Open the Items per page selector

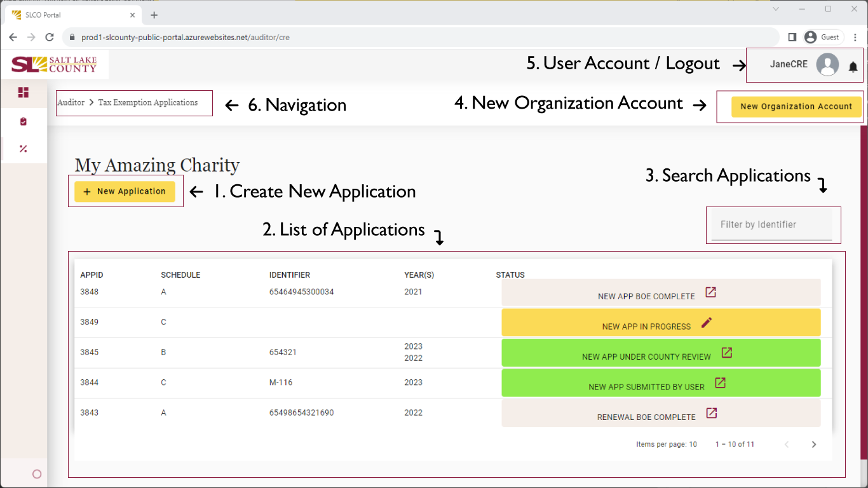point(693,444)
